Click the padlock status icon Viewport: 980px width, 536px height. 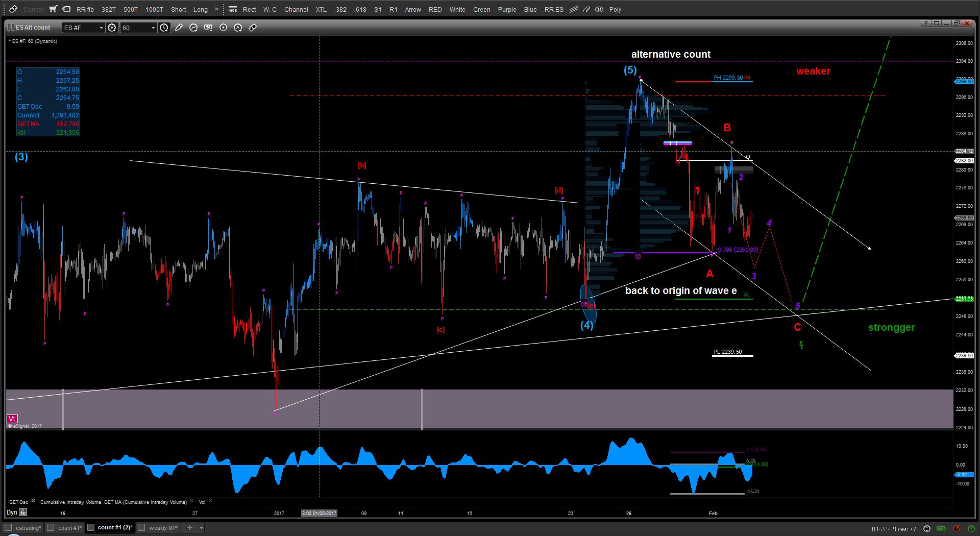[942, 529]
